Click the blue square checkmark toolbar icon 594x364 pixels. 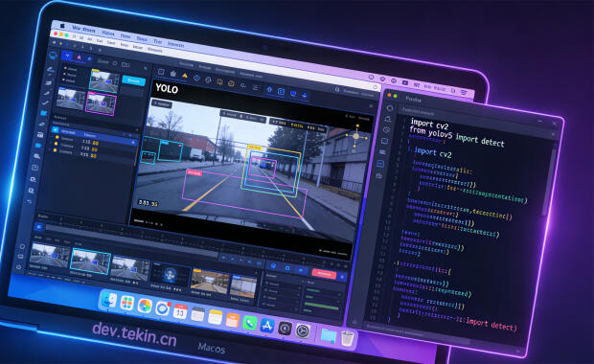(x=281, y=92)
